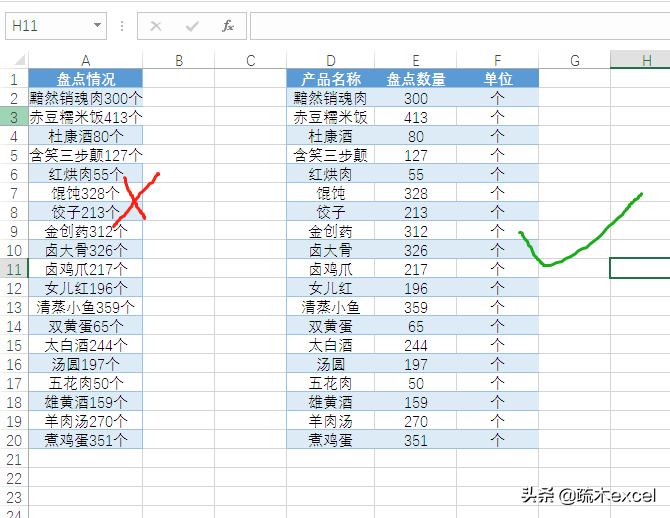Click quantity cell 244

(415, 345)
